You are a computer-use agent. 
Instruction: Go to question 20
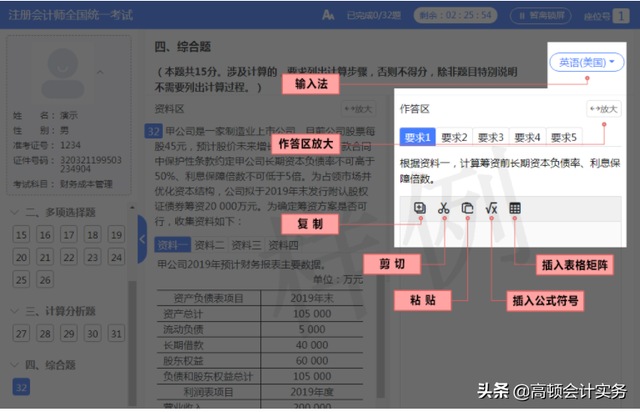click(21, 257)
